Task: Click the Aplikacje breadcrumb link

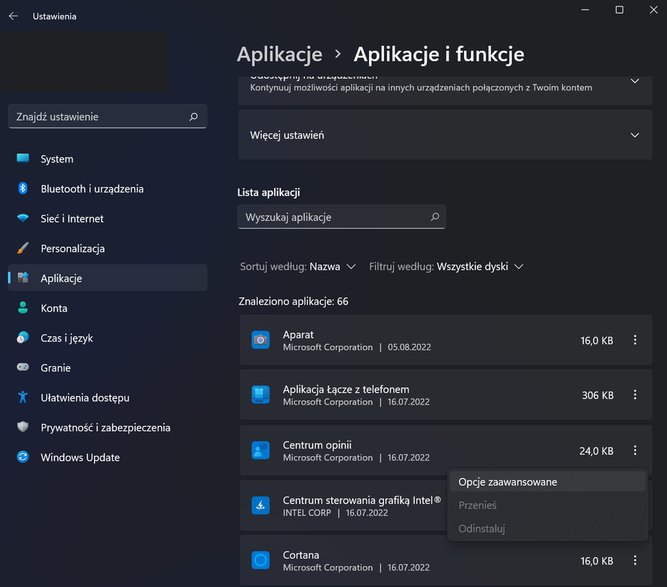Action: [x=279, y=54]
